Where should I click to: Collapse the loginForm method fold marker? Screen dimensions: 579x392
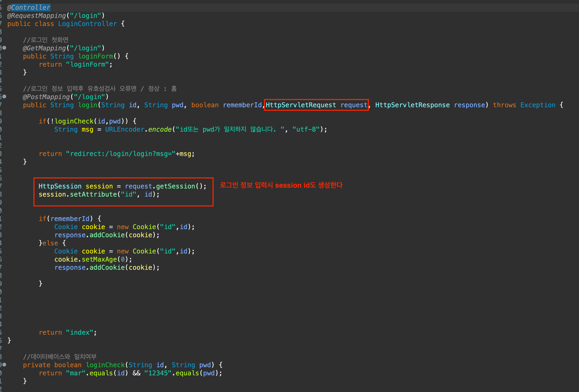coord(4,48)
